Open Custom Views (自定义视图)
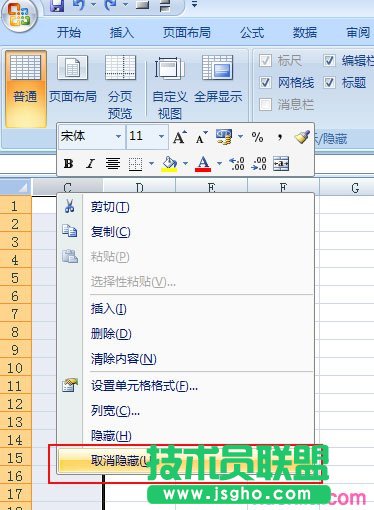Screen dimensions: 374x510 pyautogui.click(x=170, y=87)
